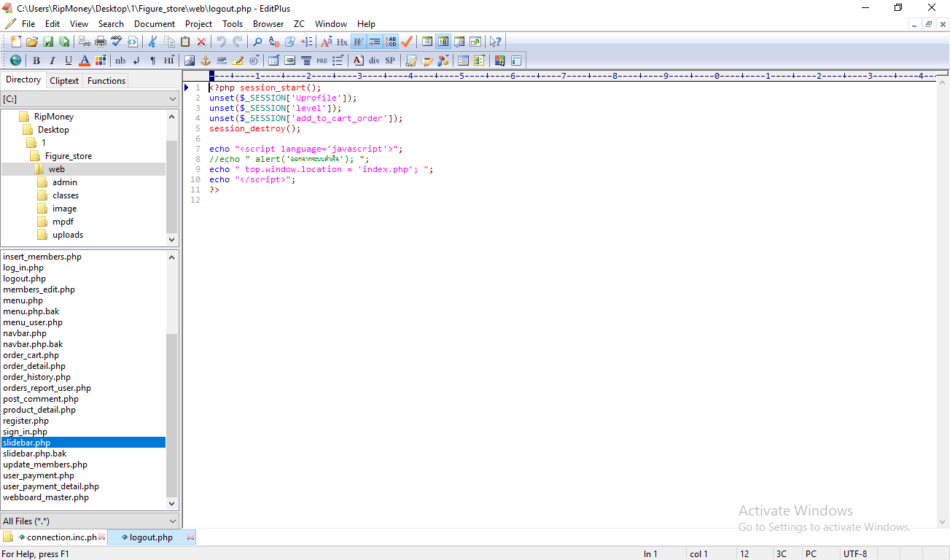Click the Go to line icon
This screenshot has height=560, width=950.
(x=306, y=42)
